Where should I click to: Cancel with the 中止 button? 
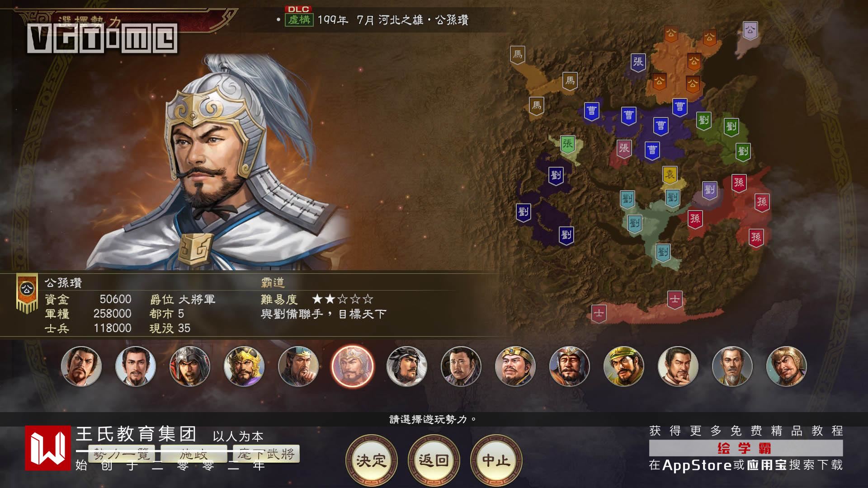496,460
